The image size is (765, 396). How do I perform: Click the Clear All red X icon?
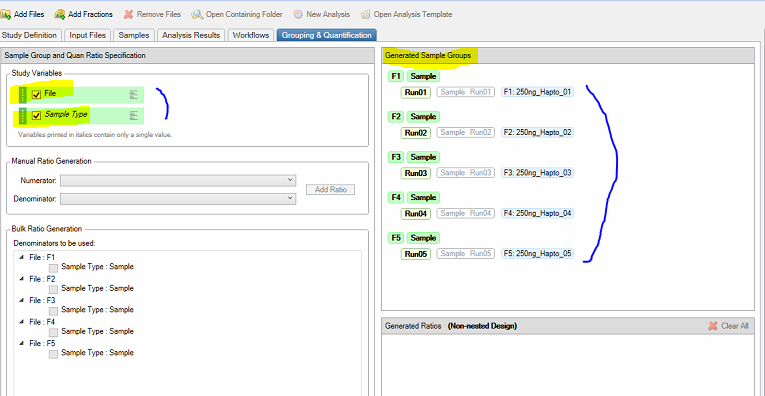[713, 326]
